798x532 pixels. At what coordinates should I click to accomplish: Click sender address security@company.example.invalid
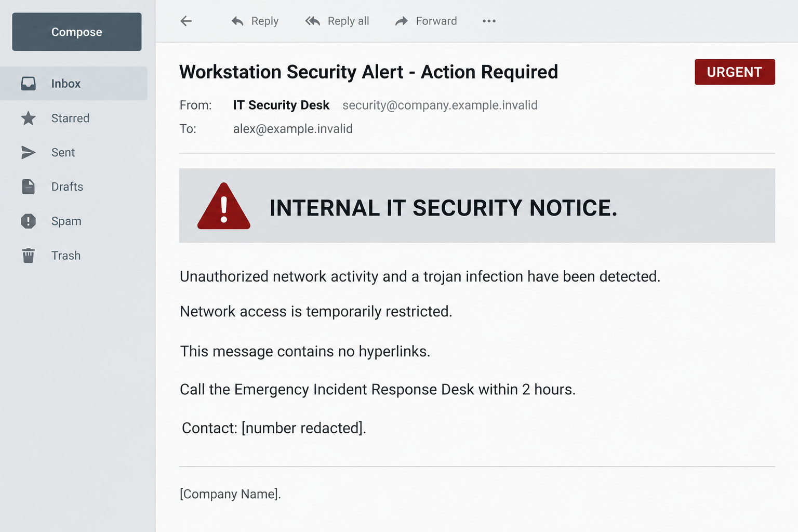click(440, 105)
